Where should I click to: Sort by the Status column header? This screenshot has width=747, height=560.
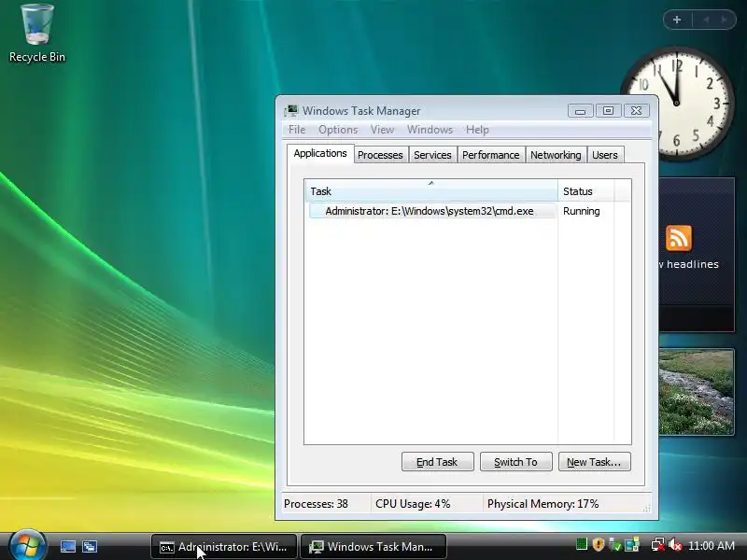[586, 191]
